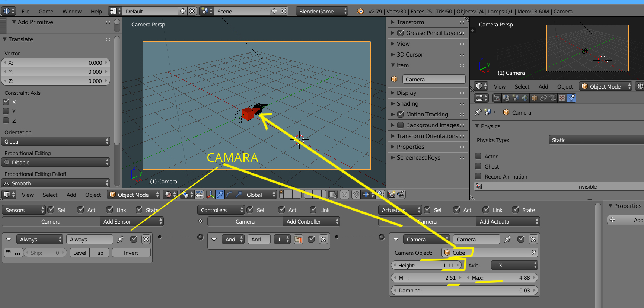
Task: Open the Proportional Editing Falloff Smooth dropdown
Action: (56, 183)
